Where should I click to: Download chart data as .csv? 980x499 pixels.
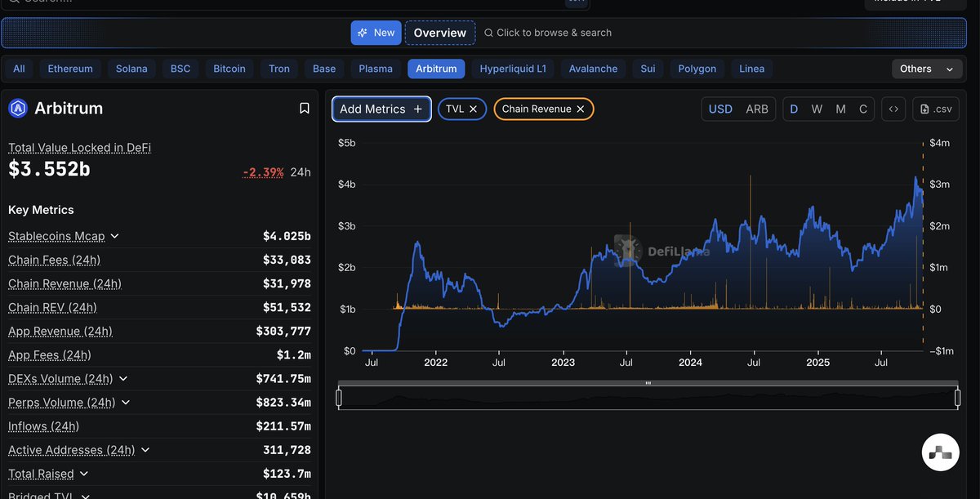click(x=935, y=109)
